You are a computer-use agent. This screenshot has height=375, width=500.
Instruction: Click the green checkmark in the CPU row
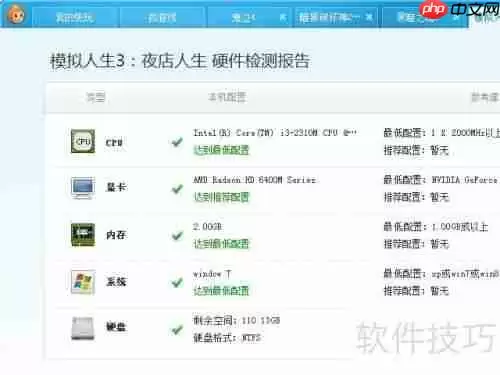tap(177, 142)
